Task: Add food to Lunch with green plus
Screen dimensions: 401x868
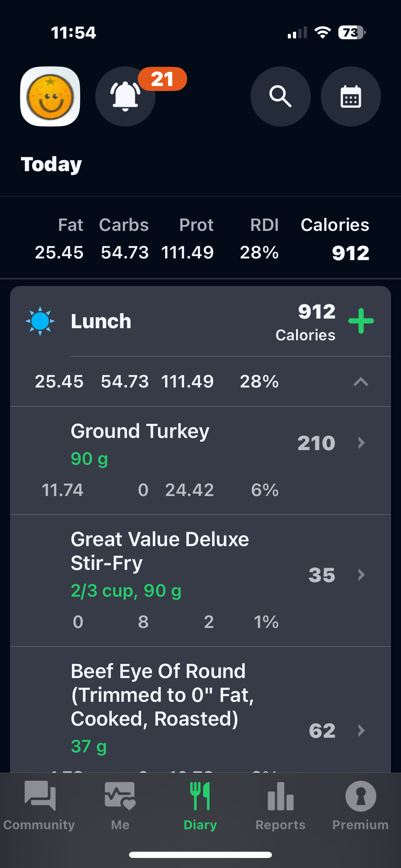Action: click(x=361, y=321)
